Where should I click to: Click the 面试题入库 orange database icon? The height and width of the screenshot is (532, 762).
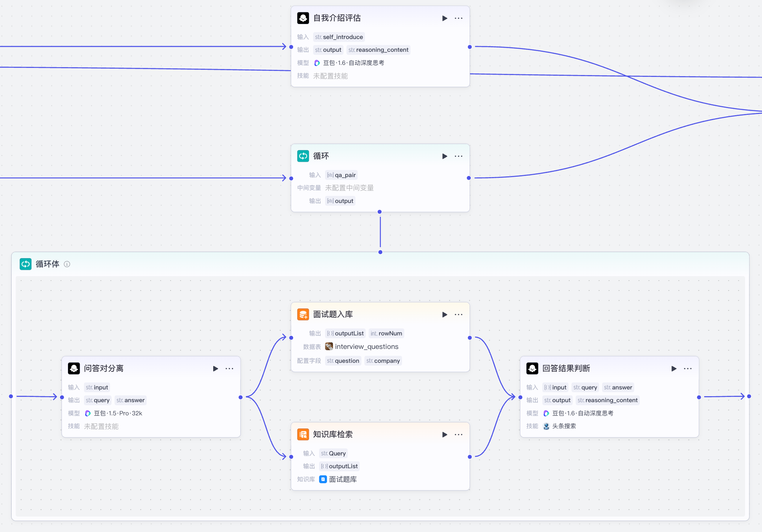click(303, 314)
